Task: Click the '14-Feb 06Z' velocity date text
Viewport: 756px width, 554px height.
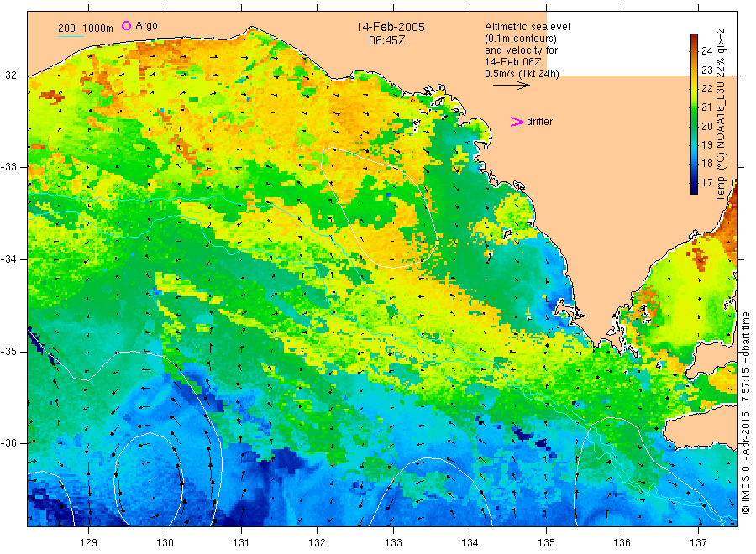Action: pyautogui.click(x=513, y=62)
